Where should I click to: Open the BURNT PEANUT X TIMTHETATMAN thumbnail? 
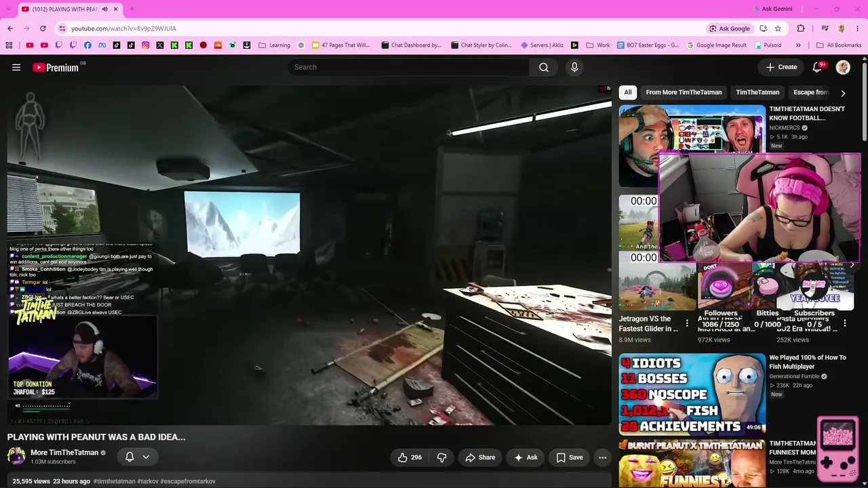(692, 463)
